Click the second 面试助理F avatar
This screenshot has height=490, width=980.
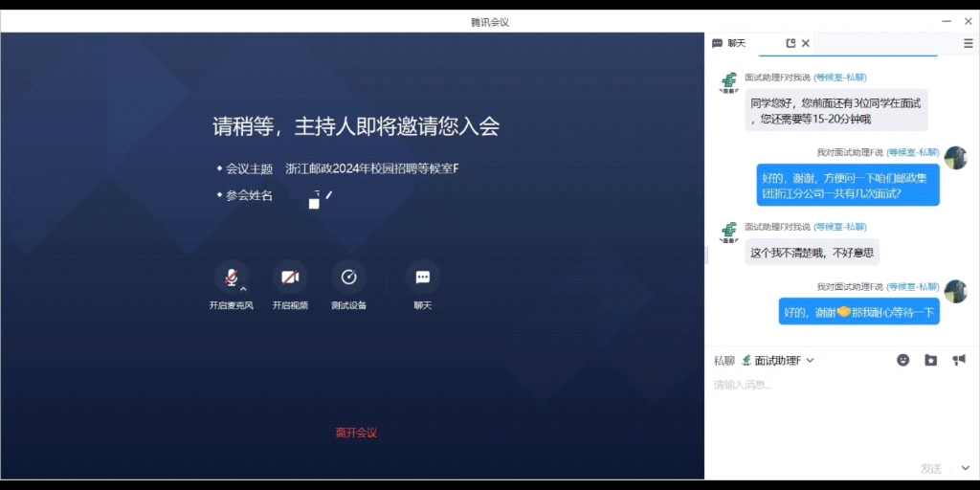click(x=728, y=232)
